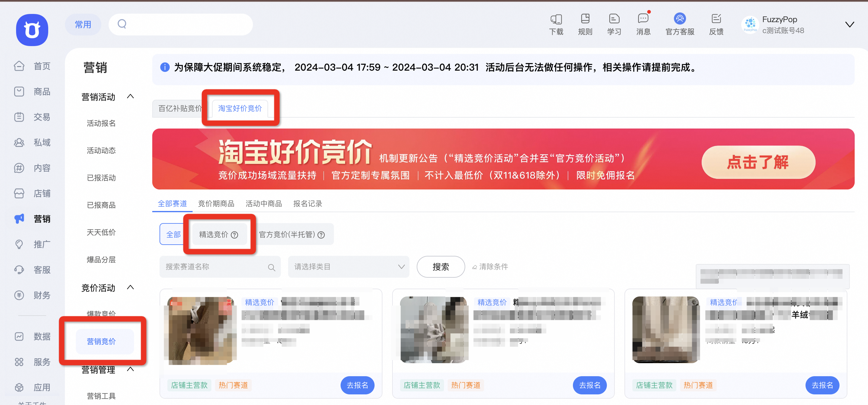This screenshot has height=405, width=868.
Task: Open 私域 in the sidebar
Action: click(32, 142)
